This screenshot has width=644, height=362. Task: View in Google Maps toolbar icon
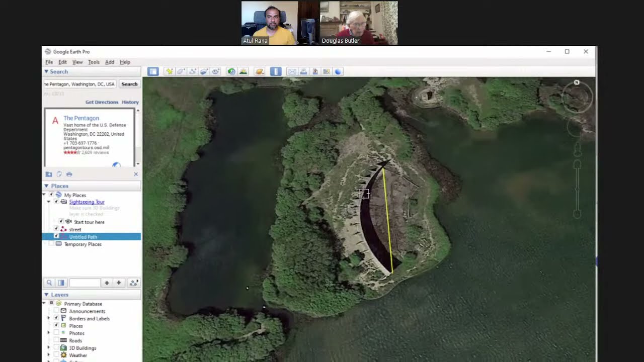[327, 71]
